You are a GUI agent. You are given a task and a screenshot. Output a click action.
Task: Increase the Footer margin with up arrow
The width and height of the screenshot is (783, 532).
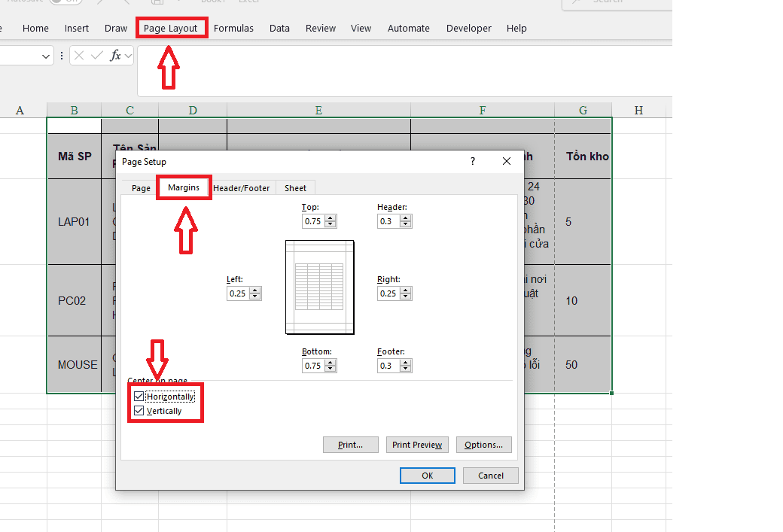pyautogui.click(x=406, y=363)
